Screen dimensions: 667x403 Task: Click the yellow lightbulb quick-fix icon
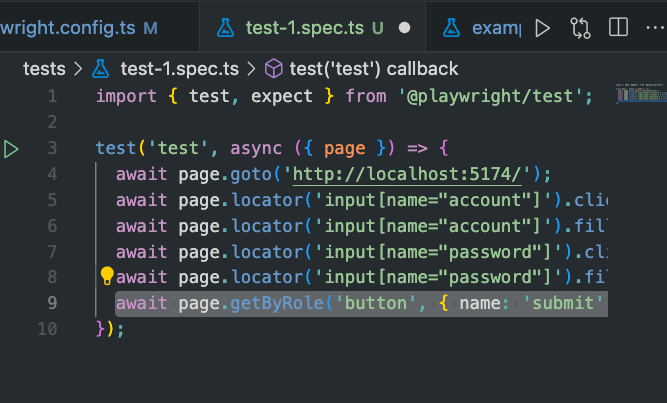click(x=106, y=276)
